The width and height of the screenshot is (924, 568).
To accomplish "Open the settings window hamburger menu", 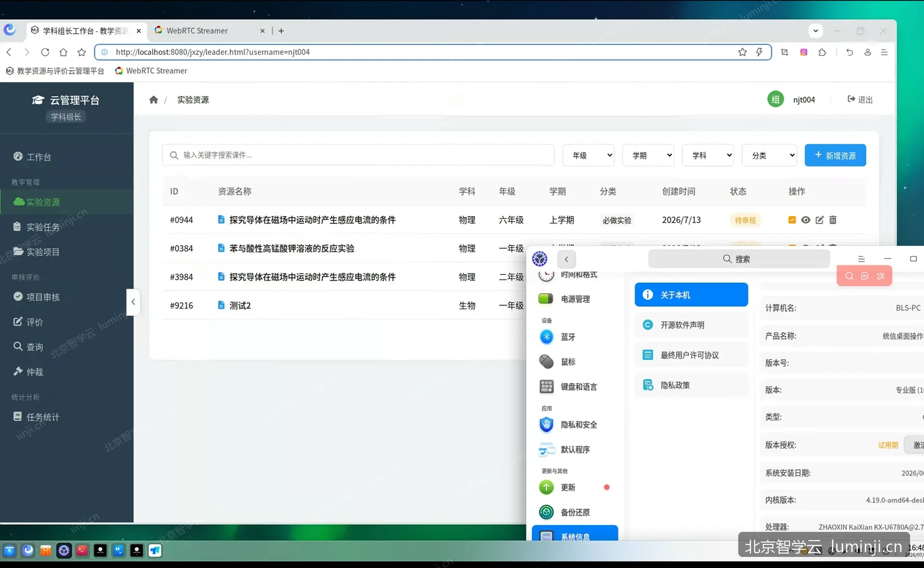I will [861, 259].
